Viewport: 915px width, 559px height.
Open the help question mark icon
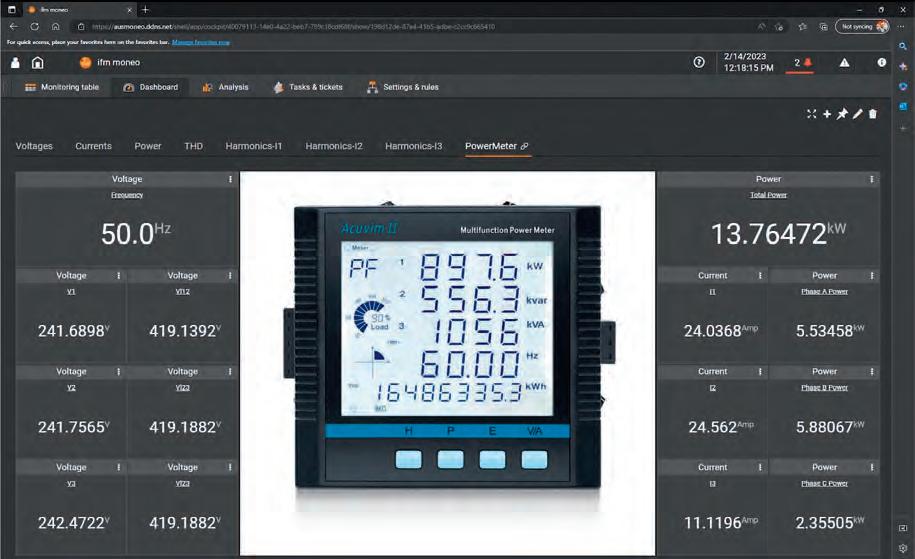click(x=699, y=62)
